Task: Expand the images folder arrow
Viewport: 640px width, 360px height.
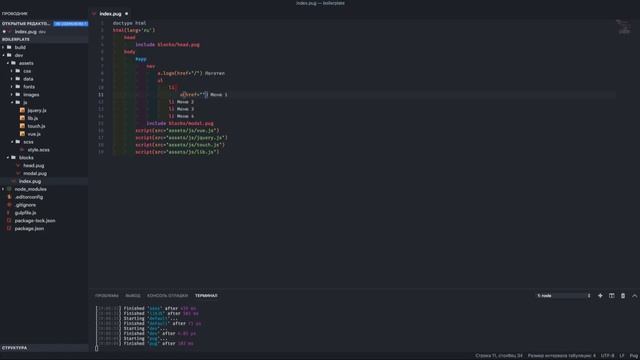Action: 12,94
